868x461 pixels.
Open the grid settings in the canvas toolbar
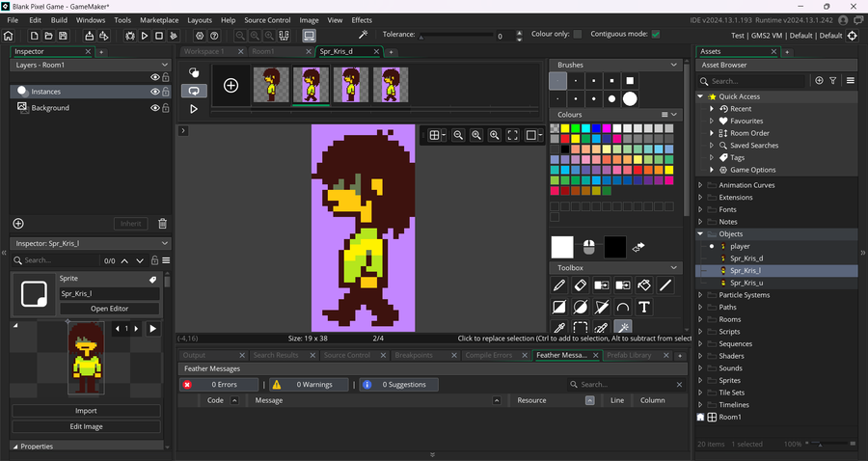(436, 135)
